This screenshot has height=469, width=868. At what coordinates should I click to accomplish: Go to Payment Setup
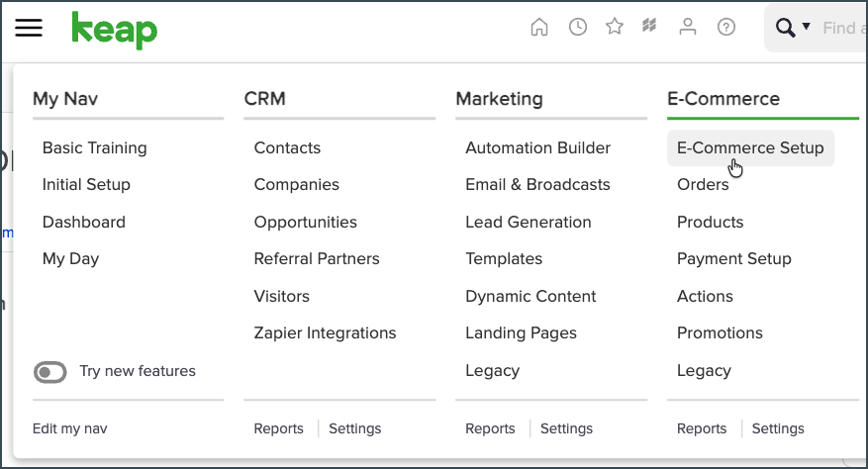click(x=734, y=258)
